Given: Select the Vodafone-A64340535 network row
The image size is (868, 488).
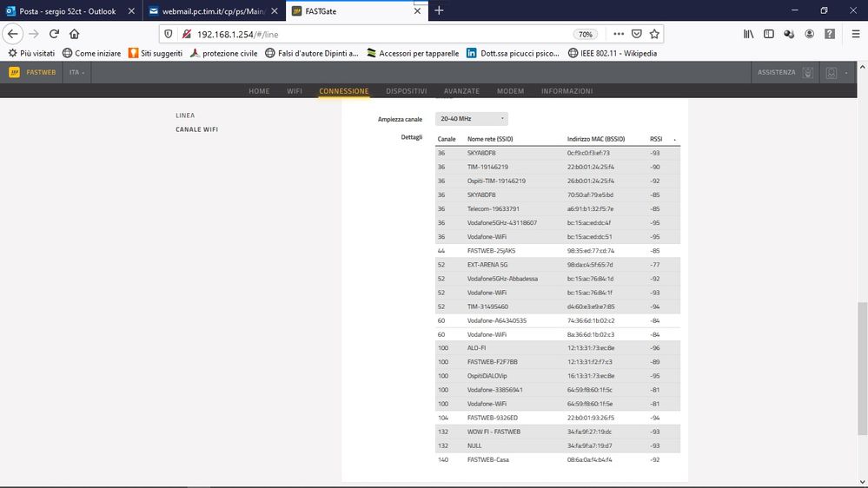Looking at the screenshot, I should [558, 320].
